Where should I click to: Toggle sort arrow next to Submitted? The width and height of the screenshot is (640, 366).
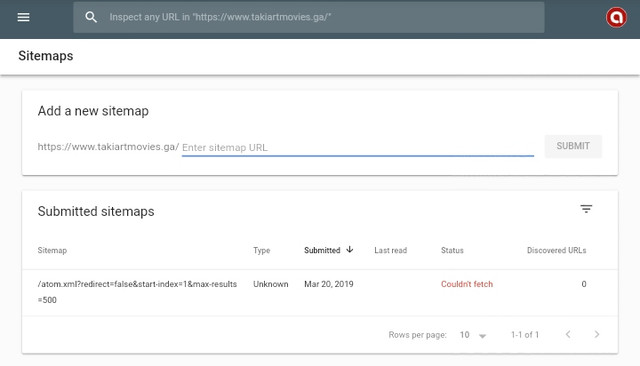click(x=350, y=249)
